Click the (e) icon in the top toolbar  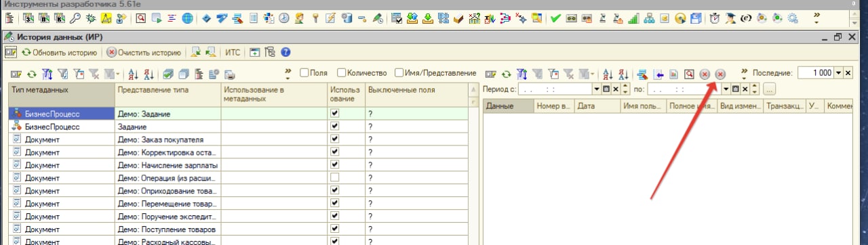coord(746,18)
